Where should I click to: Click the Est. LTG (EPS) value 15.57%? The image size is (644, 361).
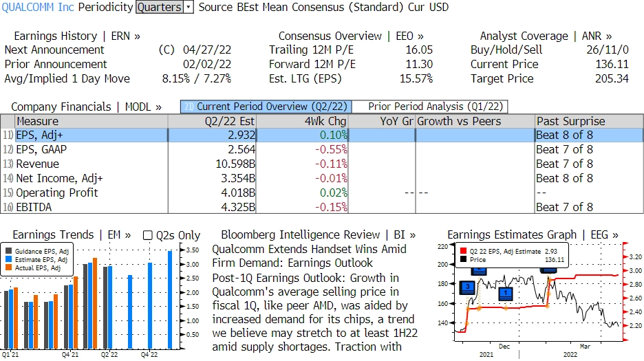click(416, 79)
